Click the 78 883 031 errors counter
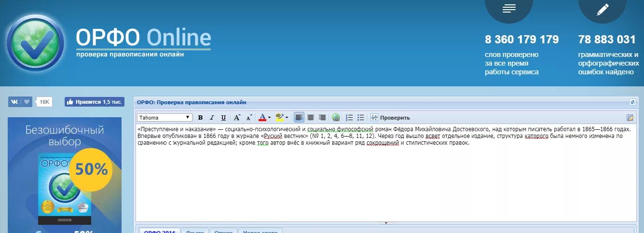This screenshot has height=233, width=644. tap(607, 40)
